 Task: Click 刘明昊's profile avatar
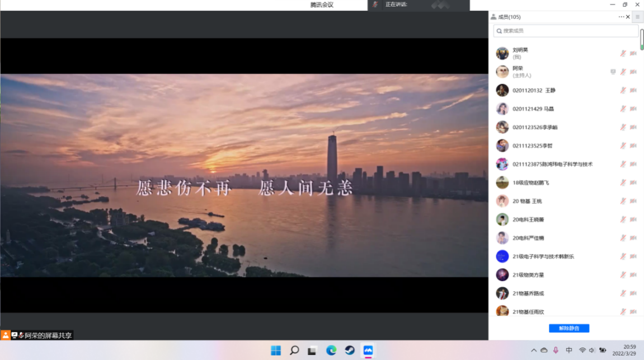(x=502, y=53)
